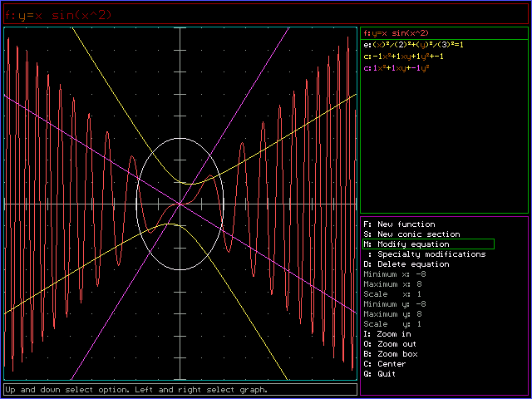Choose the 'O: Zoom out' option

coord(390,343)
